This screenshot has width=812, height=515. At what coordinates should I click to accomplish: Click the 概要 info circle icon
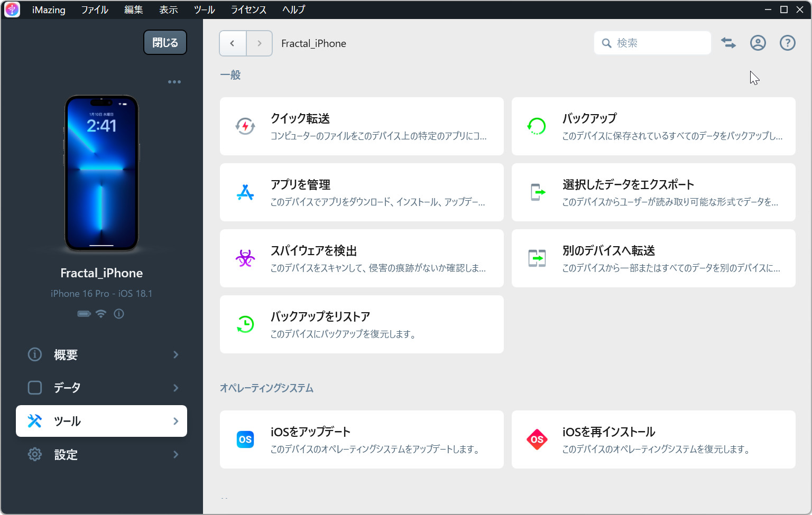[35, 354]
